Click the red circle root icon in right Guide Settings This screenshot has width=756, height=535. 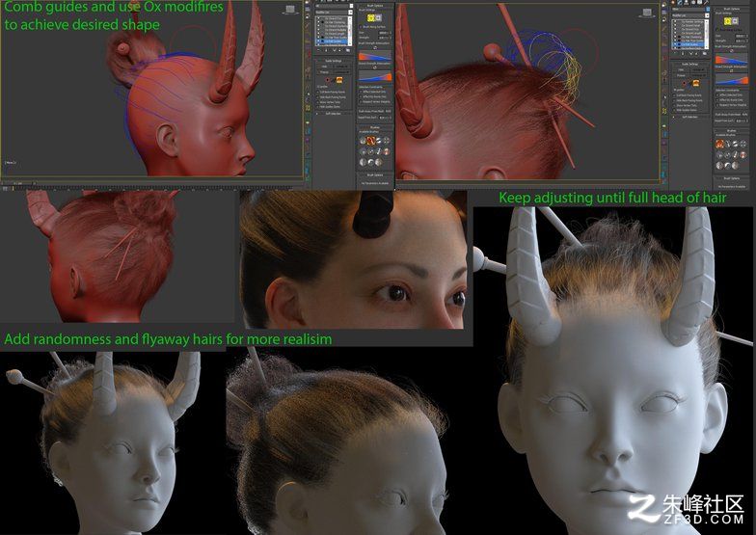(x=685, y=83)
